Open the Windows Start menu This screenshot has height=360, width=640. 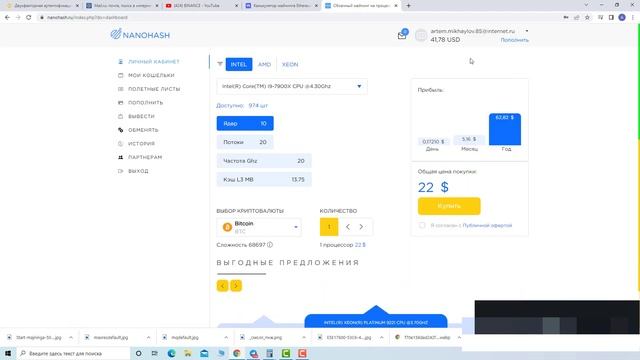point(8,353)
